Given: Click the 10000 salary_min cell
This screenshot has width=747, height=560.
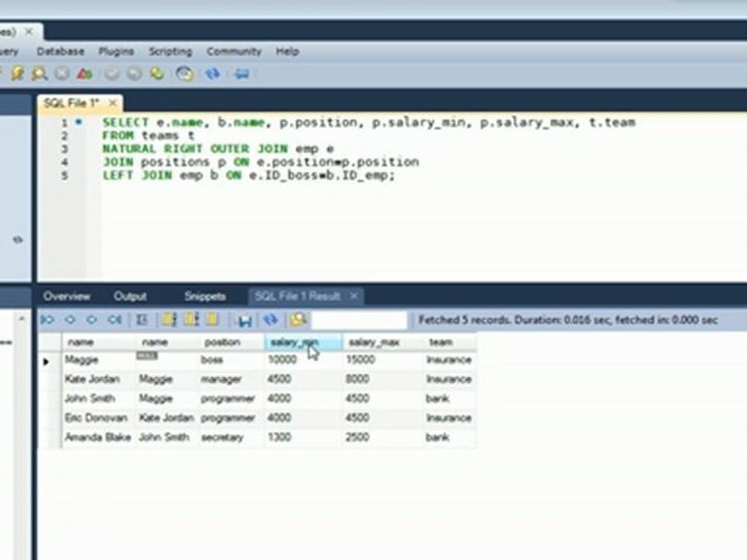Looking at the screenshot, I should 303,360.
